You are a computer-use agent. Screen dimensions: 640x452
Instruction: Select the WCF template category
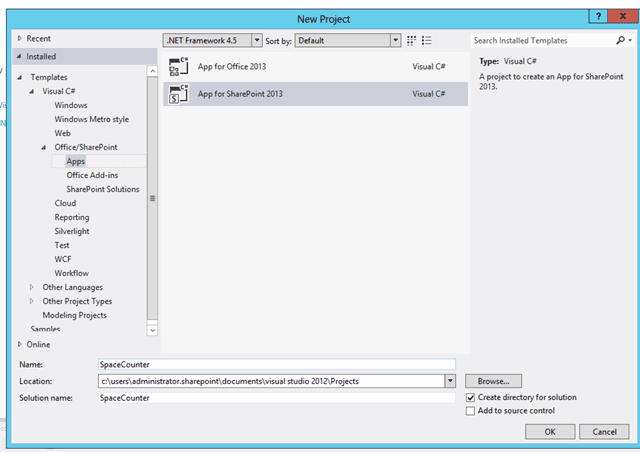tap(63, 259)
